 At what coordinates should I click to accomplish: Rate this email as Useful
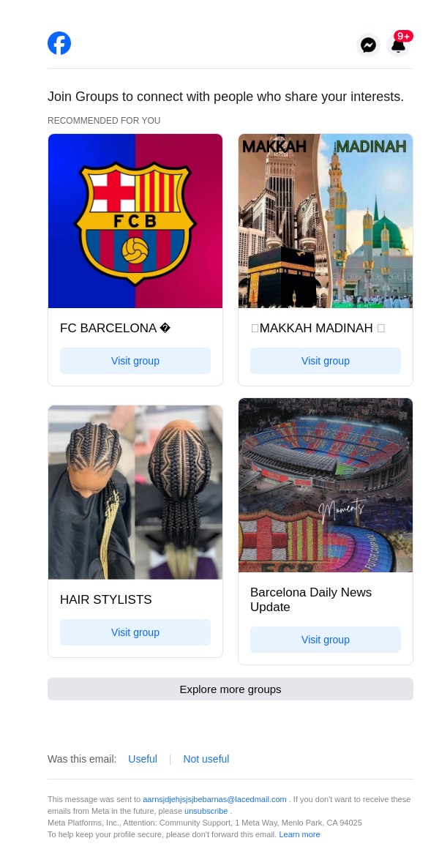(x=143, y=759)
